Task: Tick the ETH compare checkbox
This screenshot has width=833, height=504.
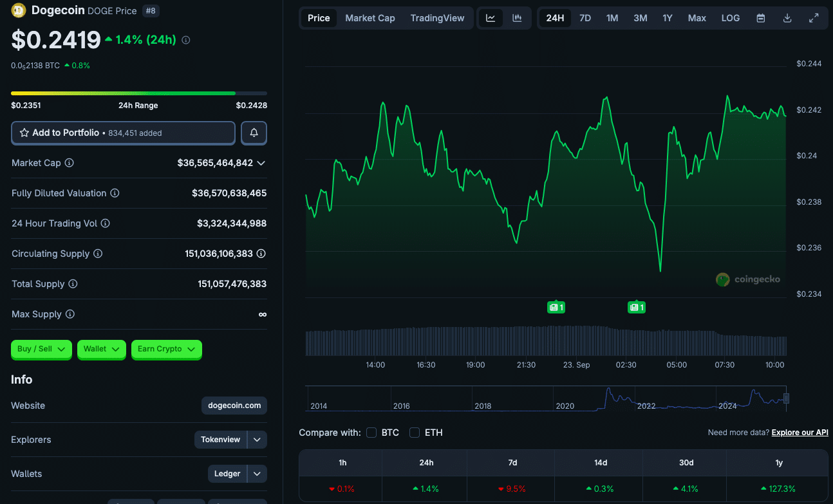Action: [415, 433]
